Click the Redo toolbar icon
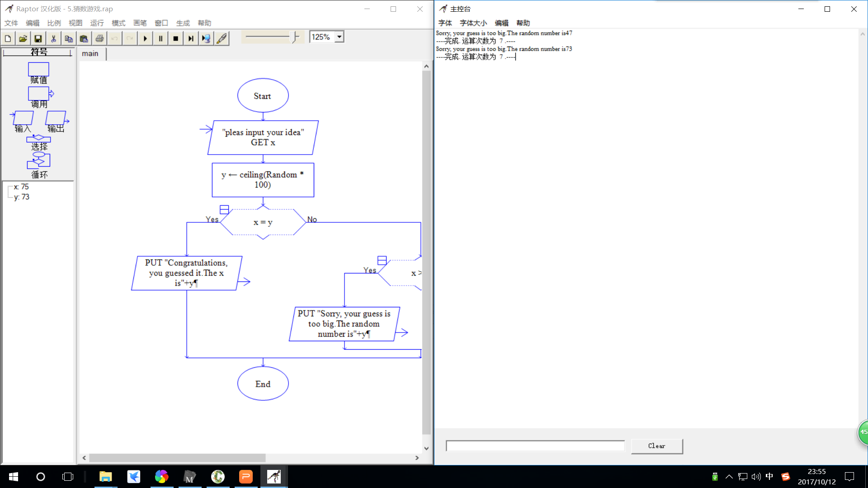The height and width of the screenshot is (488, 868). pyautogui.click(x=130, y=38)
